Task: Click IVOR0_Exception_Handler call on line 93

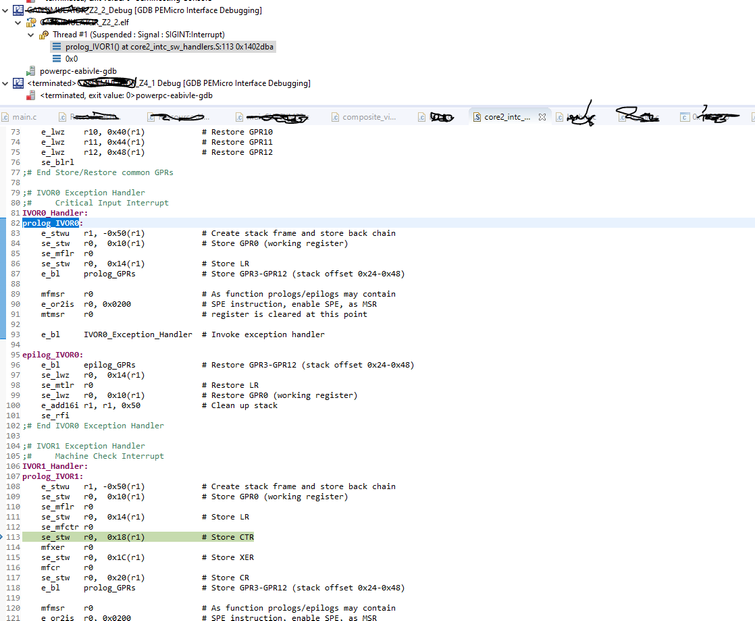Action: 138,335
